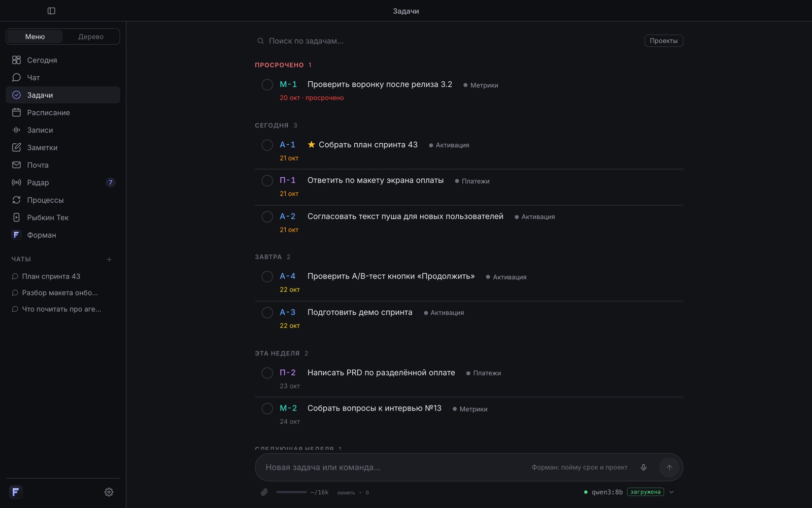Open settings gear icon

point(109,492)
